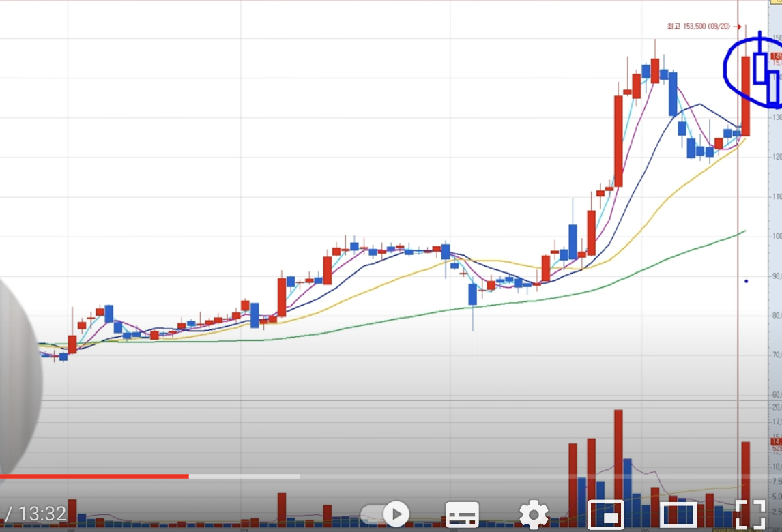The height and width of the screenshot is (532, 782).
Task: Click the 최고 153,500 (09/20) label
Action: 698,26
